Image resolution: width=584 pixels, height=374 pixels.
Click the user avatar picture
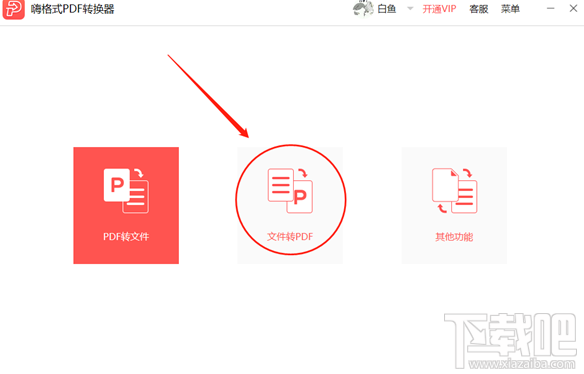pos(363,9)
